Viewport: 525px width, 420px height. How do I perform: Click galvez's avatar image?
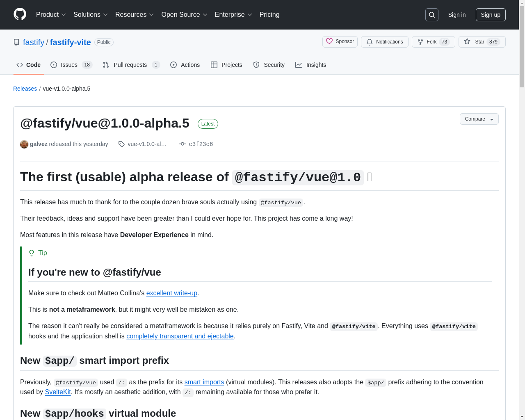[24, 144]
